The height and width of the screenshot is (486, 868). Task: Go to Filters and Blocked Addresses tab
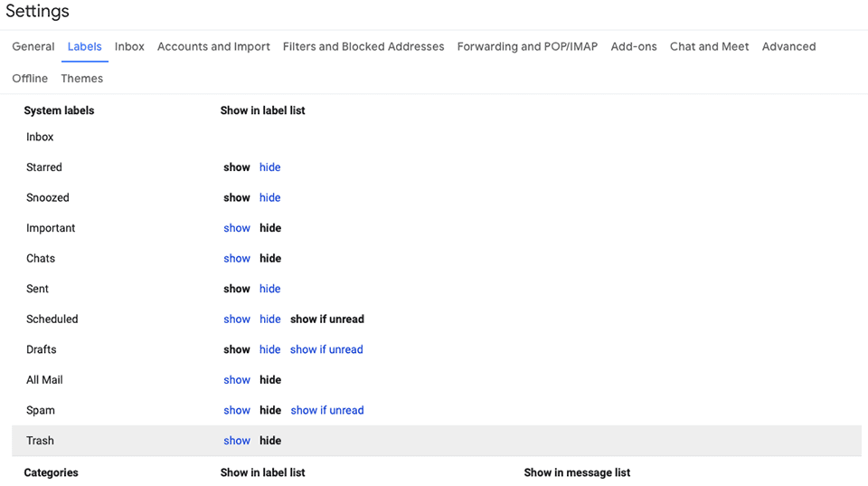(363, 47)
